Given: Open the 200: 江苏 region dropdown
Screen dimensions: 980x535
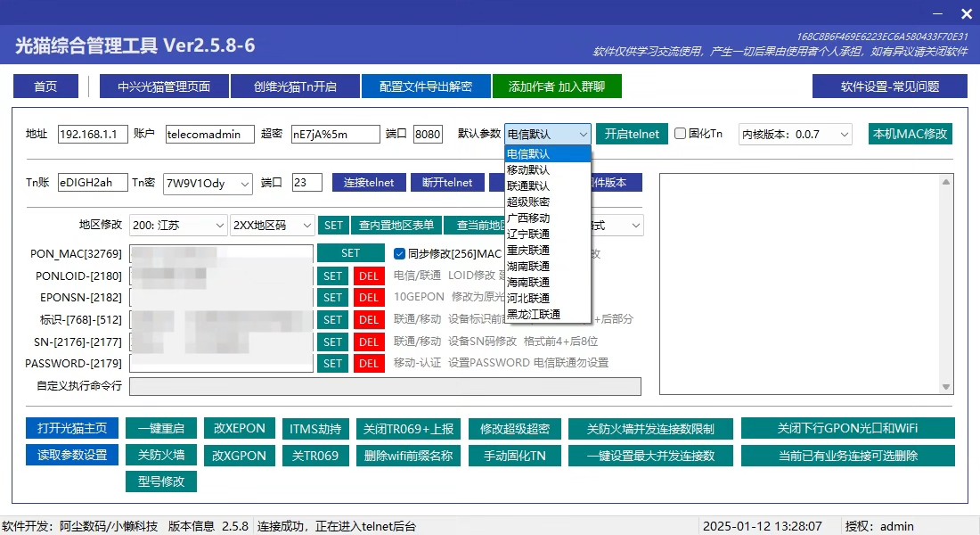Looking at the screenshot, I should (x=178, y=226).
